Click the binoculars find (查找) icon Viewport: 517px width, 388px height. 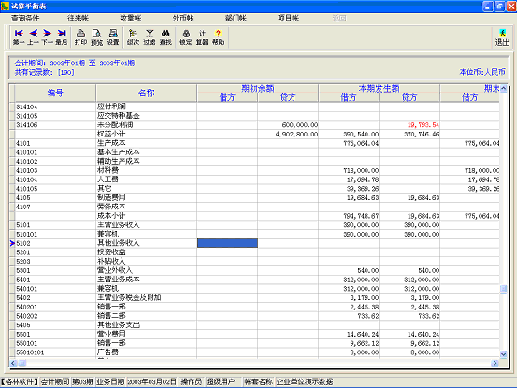pyautogui.click(x=166, y=37)
